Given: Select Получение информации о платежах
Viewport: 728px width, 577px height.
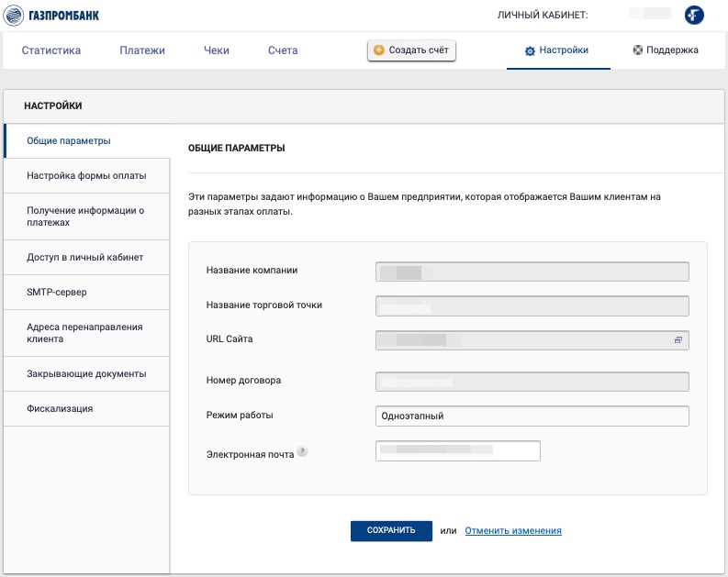Looking at the screenshot, I should pyautogui.click(x=86, y=216).
